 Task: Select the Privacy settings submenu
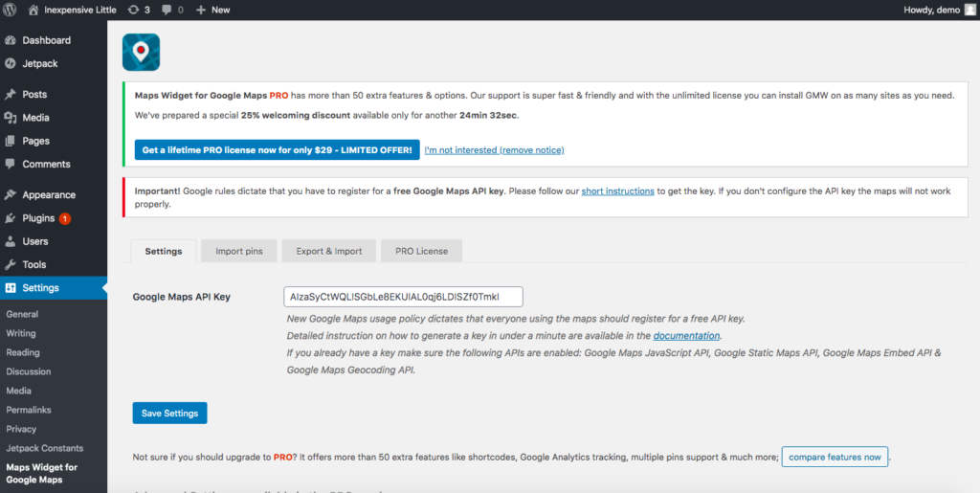click(x=21, y=429)
